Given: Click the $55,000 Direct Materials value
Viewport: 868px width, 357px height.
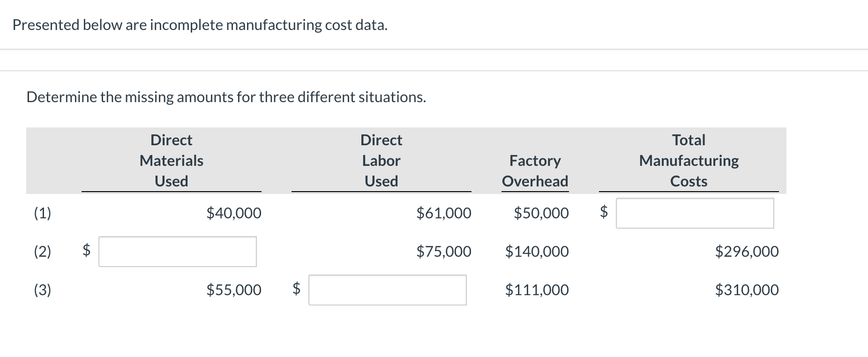Looking at the screenshot, I should 233,290.
